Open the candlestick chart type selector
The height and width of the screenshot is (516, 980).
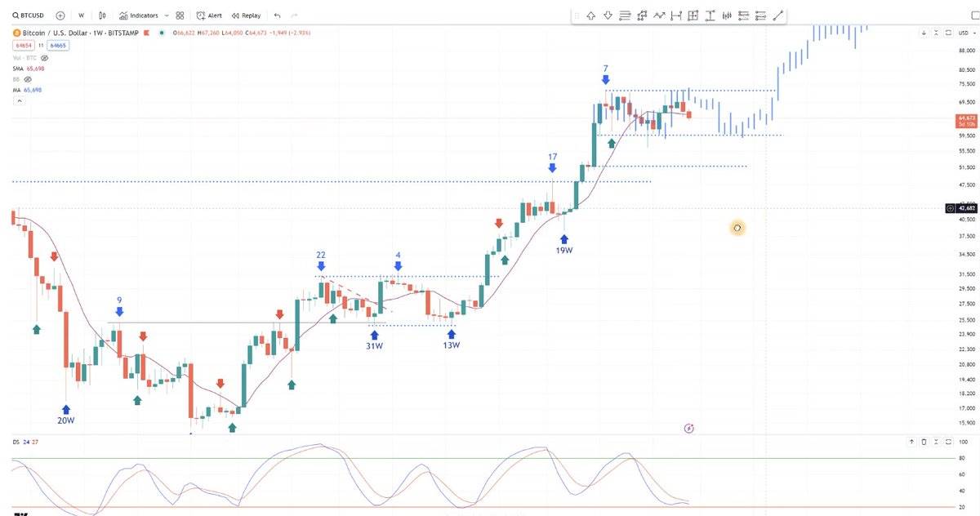101,15
